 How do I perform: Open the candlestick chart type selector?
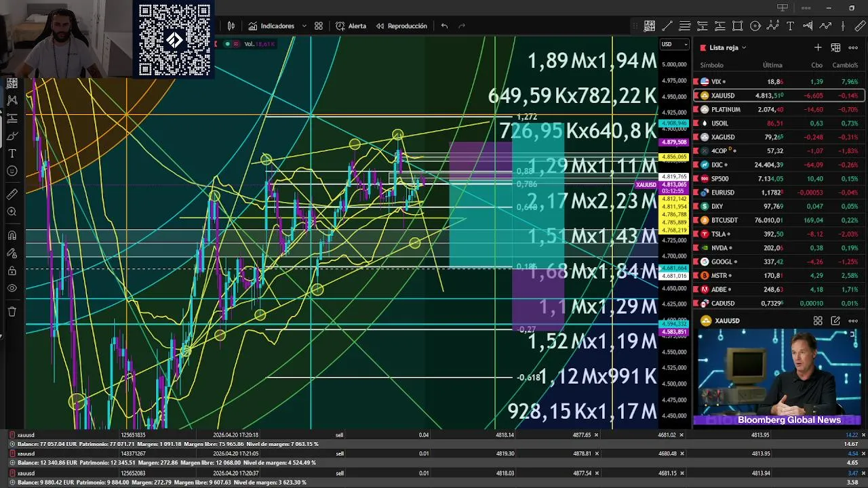click(x=231, y=26)
